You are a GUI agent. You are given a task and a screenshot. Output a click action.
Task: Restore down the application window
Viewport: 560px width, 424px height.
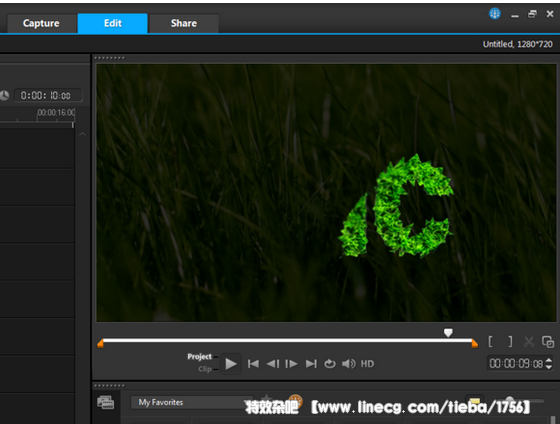(x=532, y=14)
